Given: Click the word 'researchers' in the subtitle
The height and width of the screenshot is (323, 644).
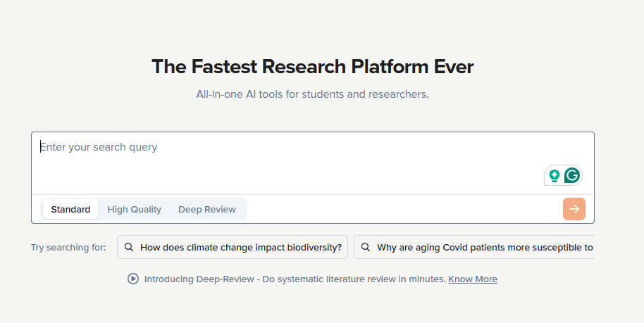Looking at the screenshot, I should 397,94.
